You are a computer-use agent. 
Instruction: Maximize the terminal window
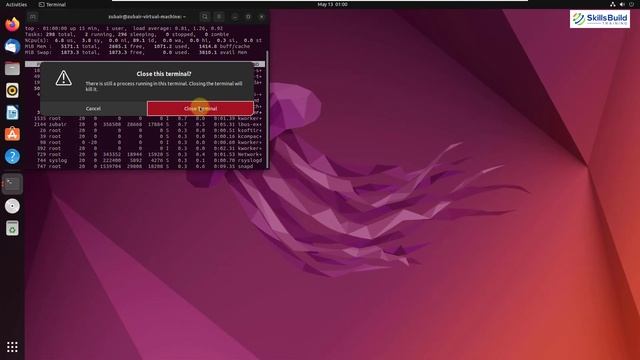pos(248,17)
